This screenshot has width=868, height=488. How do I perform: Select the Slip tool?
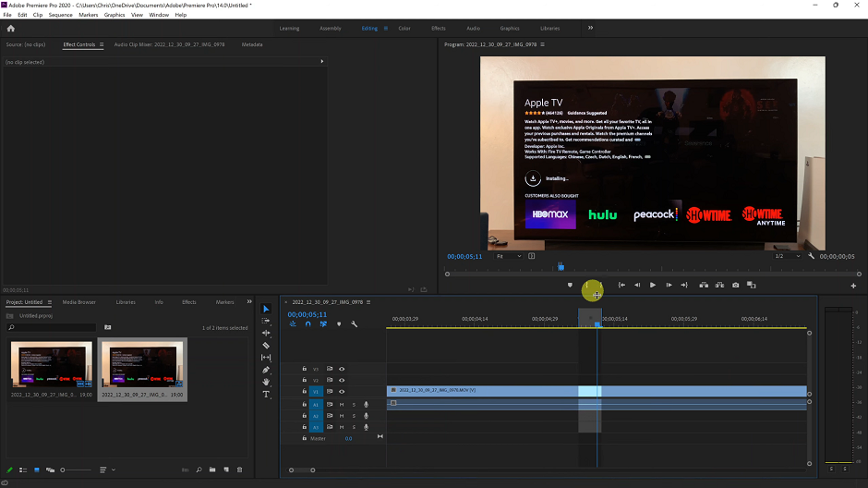point(266,358)
